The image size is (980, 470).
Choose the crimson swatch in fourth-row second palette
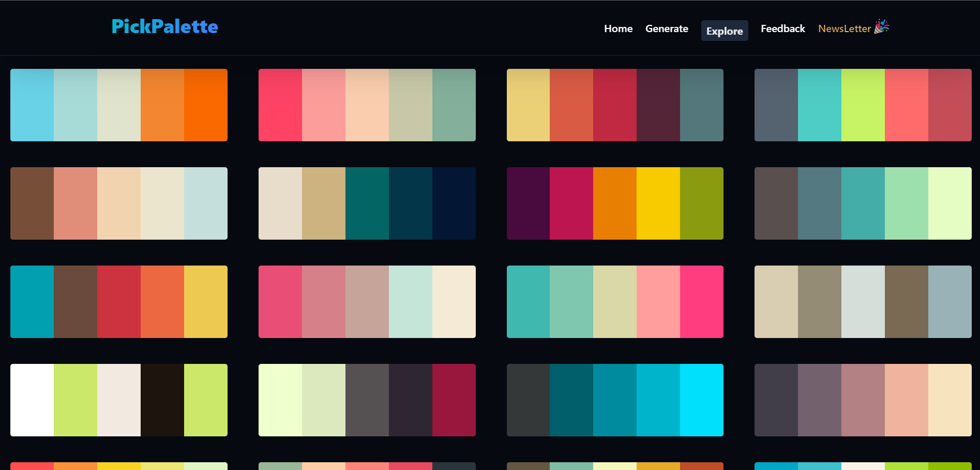pos(454,400)
